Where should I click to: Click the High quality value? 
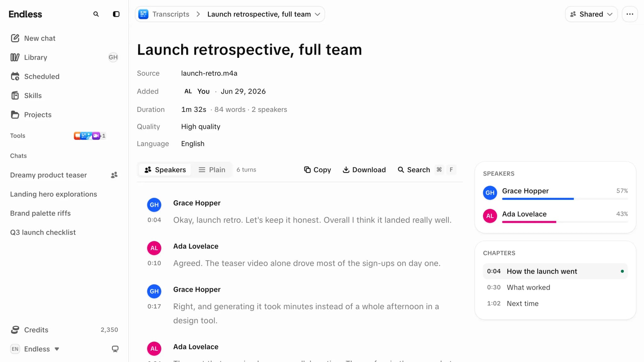click(x=201, y=127)
